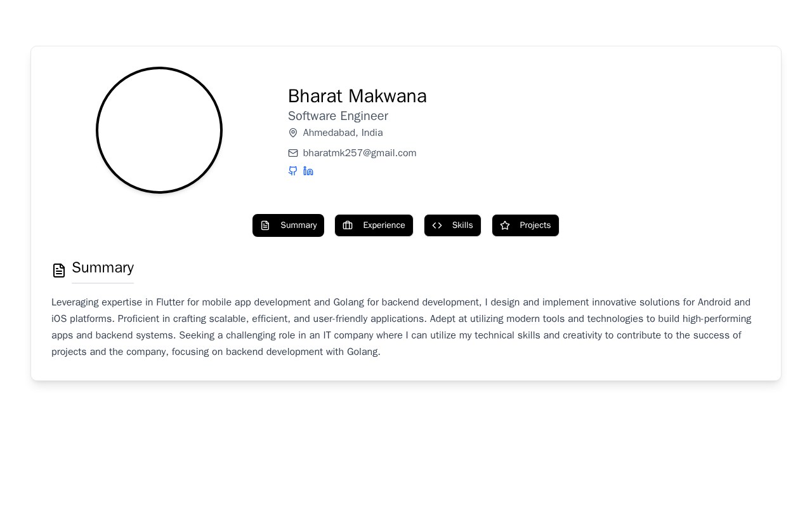812x508 pixels.
Task: Click the briefcase icon in Experience tab
Action: point(348,225)
